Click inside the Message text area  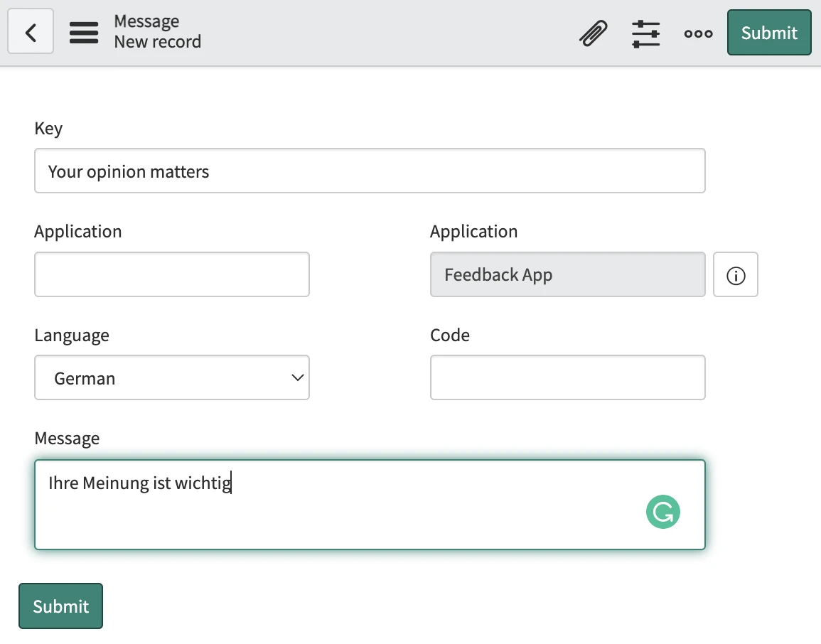(x=341, y=512)
